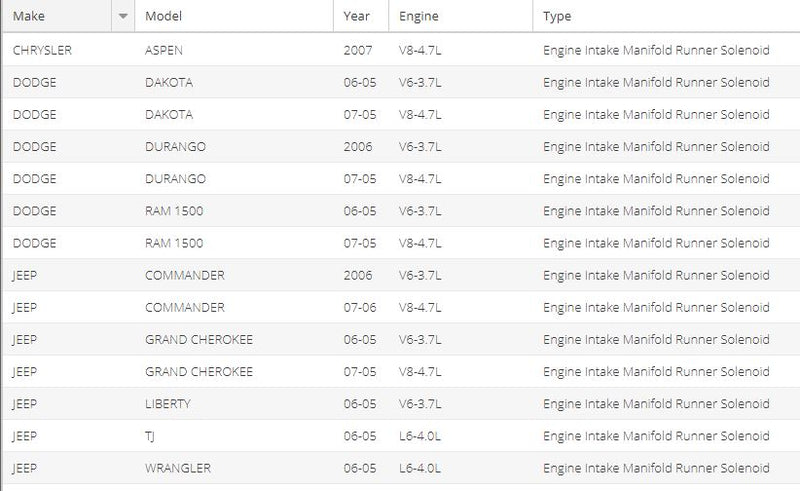The width and height of the screenshot is (800, 491).
Task: Select the TJ model cell
Action: point(149,436)
